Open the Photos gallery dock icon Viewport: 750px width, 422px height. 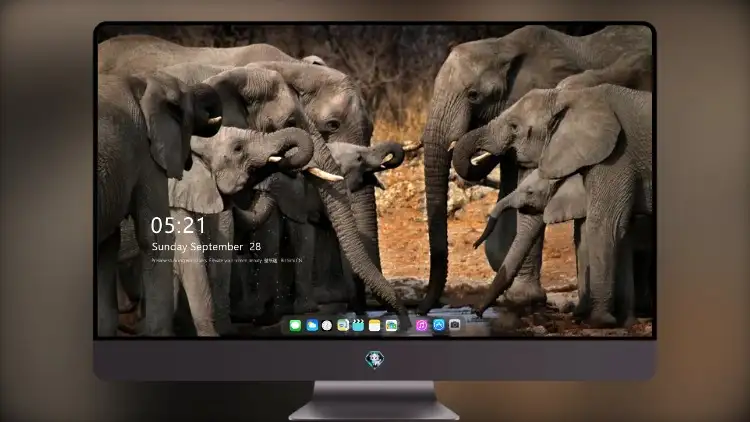[391, 326]
